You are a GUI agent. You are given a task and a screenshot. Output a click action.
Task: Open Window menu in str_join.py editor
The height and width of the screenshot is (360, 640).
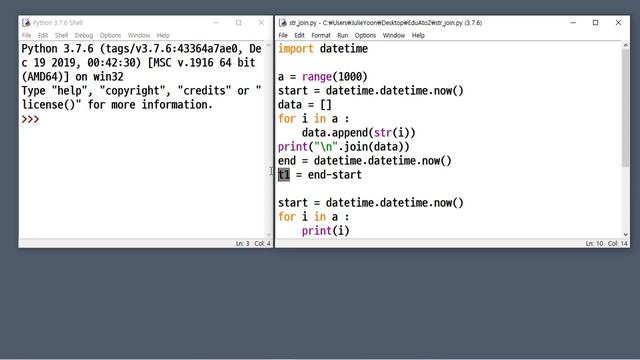click(393, 36)
